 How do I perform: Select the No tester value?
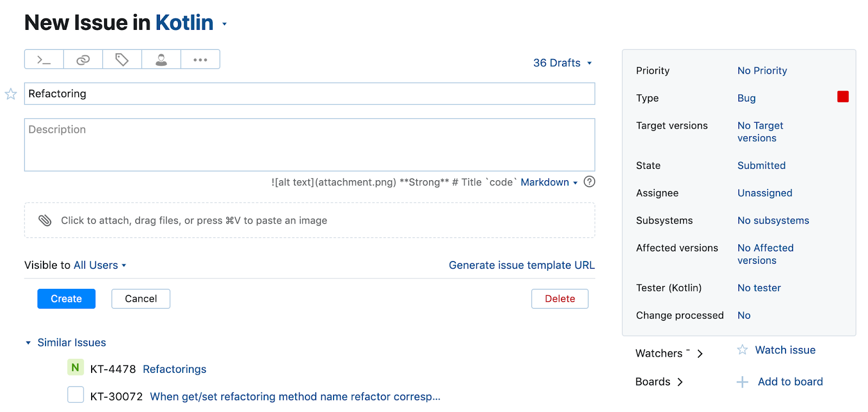759,288
